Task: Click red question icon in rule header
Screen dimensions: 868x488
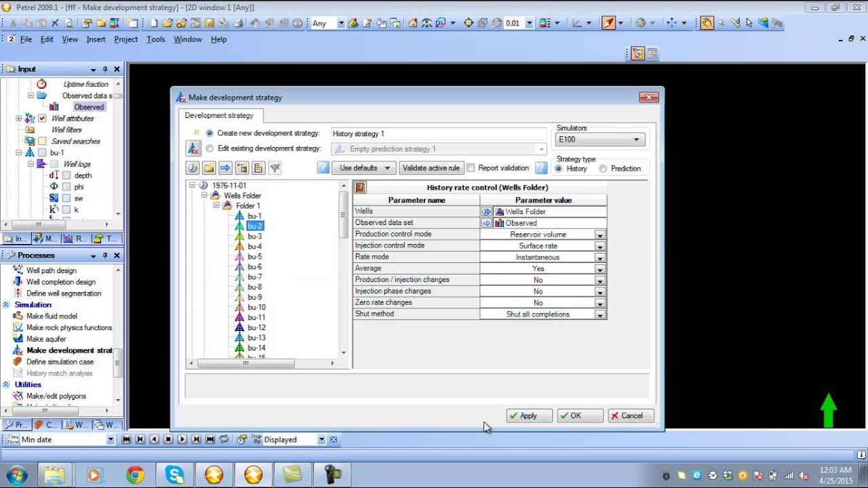Action: point(360,188)
